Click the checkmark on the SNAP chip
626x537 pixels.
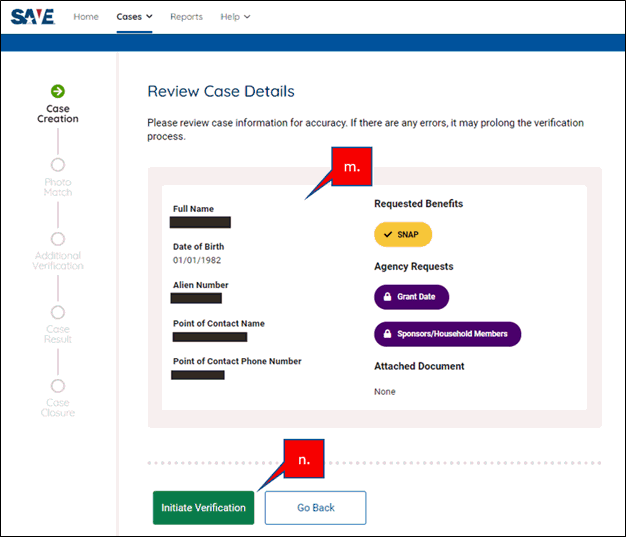[388, 234]
